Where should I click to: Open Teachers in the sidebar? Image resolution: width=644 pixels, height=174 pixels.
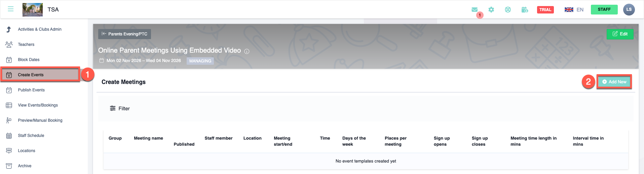tap(26, 45)
